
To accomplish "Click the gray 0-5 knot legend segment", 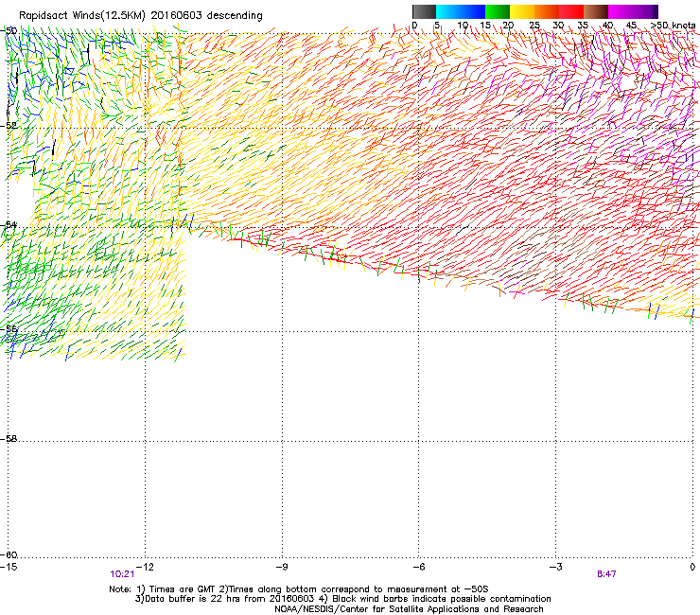I will pos(424,11).
